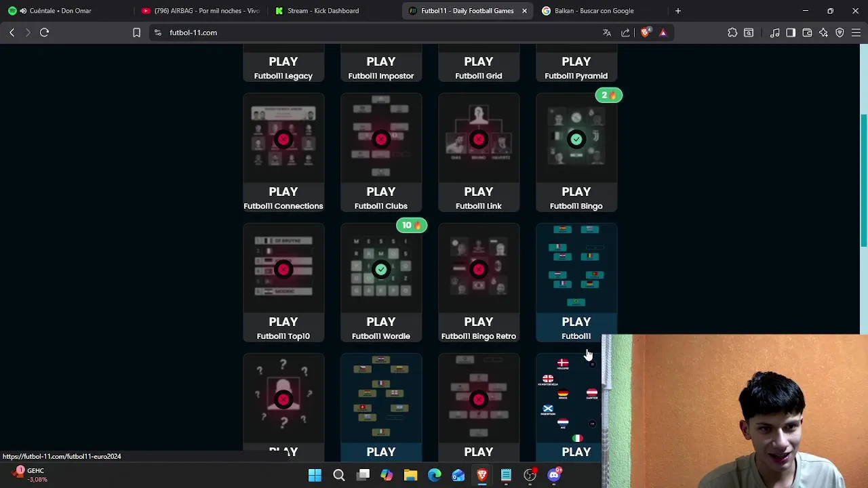Play Futbol11 Grid game
Viewport: 868px width, 488px height.
[479, 62]
